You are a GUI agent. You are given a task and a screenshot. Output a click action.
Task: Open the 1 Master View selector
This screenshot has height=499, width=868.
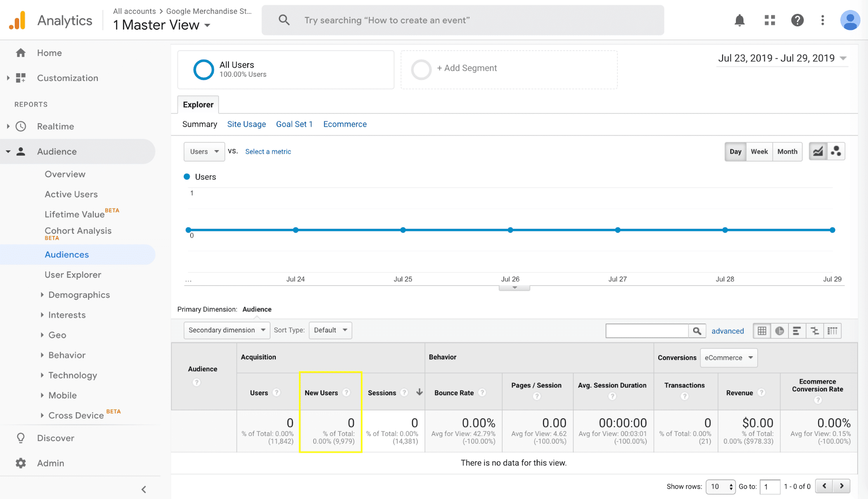[x=162, y=25]
